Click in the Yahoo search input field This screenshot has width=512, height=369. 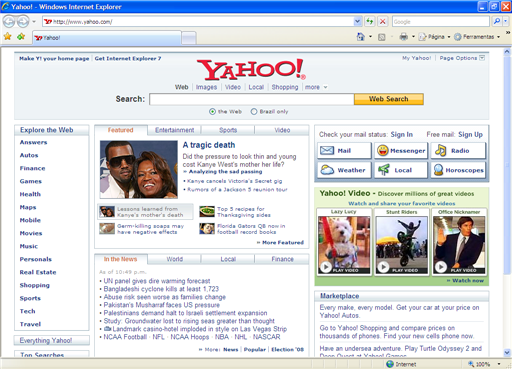pos(252,99)
